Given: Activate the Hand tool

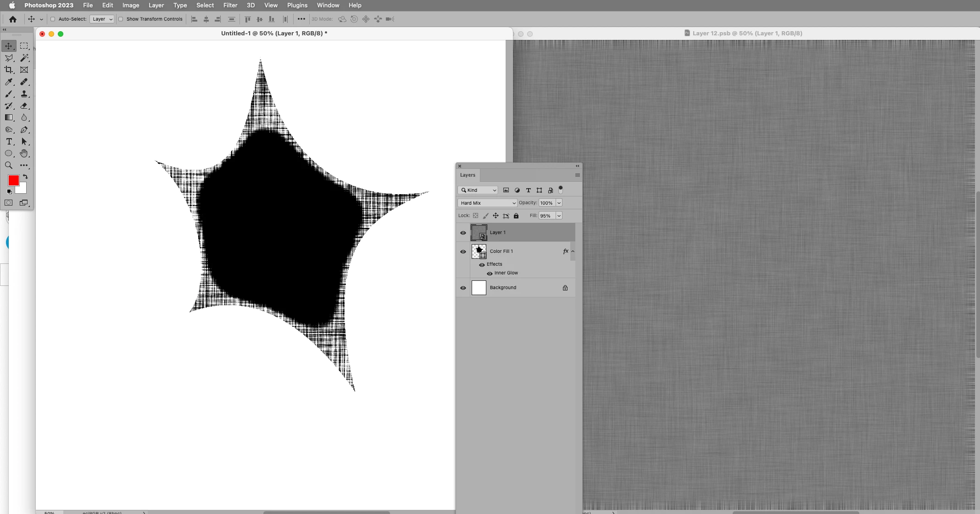Looking at the screenshot, I should (24, 153).
